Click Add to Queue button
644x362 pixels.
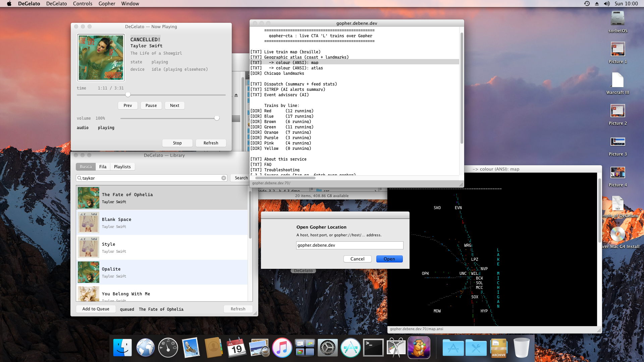point(96,309)
